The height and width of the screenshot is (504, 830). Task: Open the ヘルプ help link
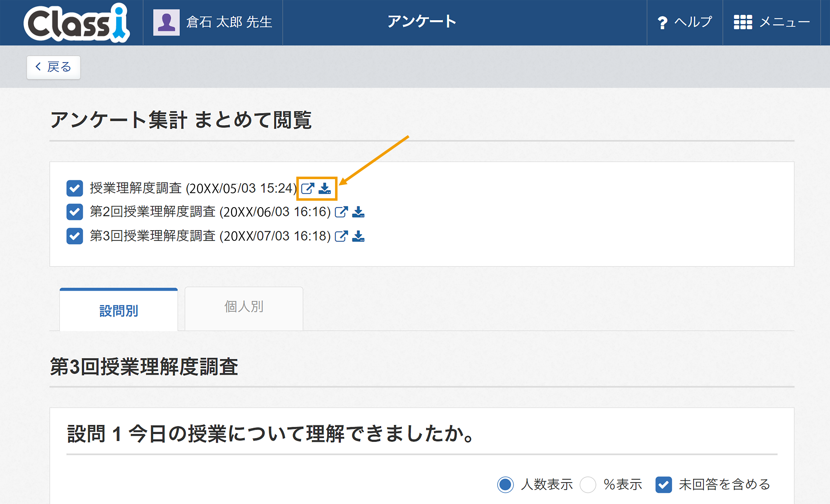coord(685,22)
